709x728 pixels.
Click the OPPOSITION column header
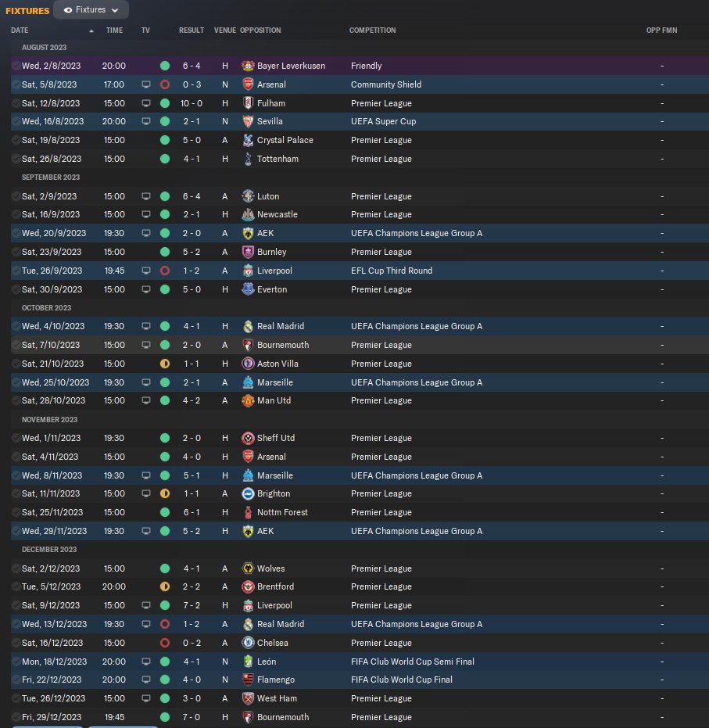[260, 30]
